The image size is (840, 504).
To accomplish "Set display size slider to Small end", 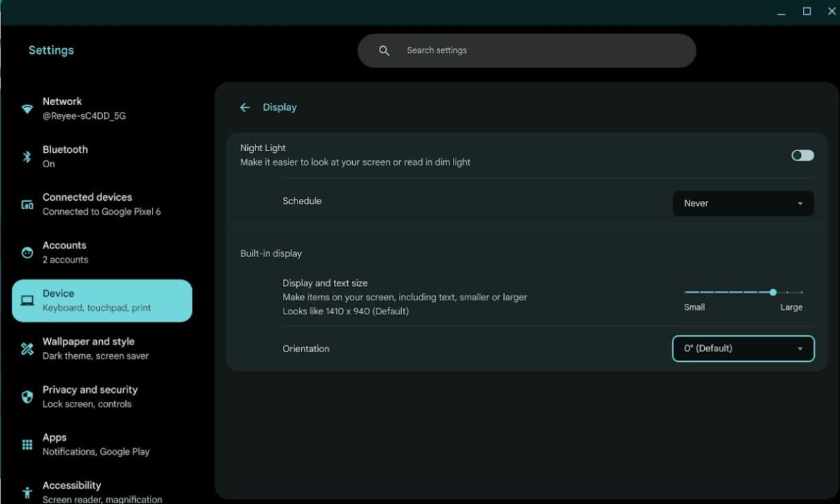I will tap(687, 292).
